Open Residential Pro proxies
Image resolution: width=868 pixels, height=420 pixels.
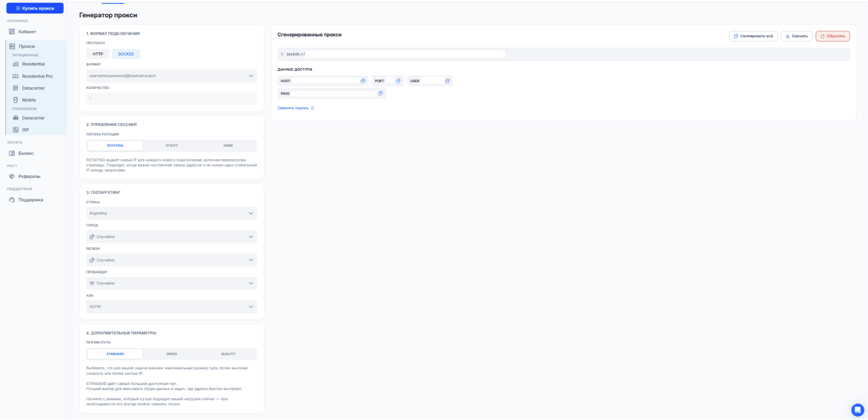38,76
